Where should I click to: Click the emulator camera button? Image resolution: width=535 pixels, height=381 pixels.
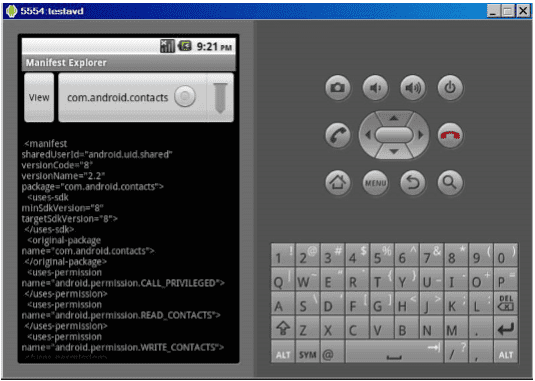(337, 88)
